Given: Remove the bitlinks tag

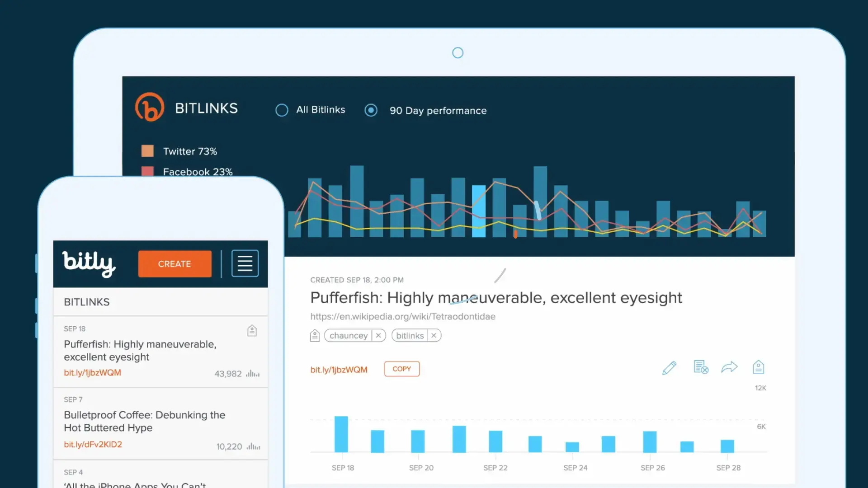Looking at the screenshot, I should pyautogui.click(x=434, y=336).
